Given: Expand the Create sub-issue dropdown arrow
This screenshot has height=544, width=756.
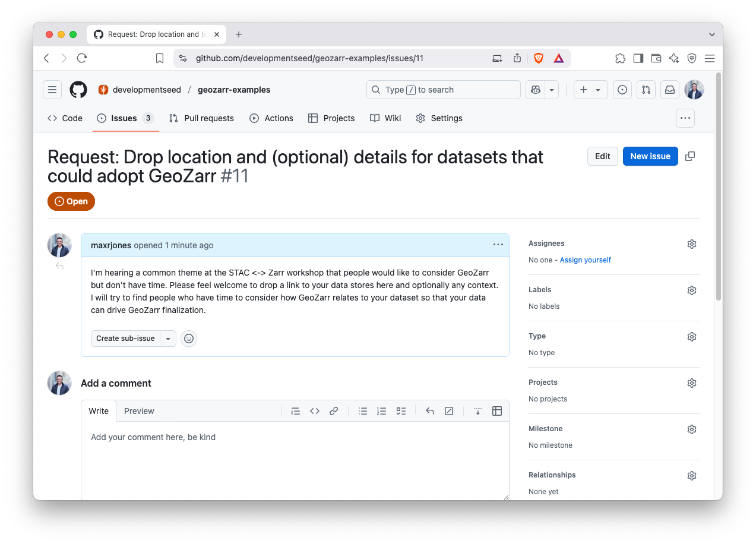Looking at the screenshot, I should 168,338.
